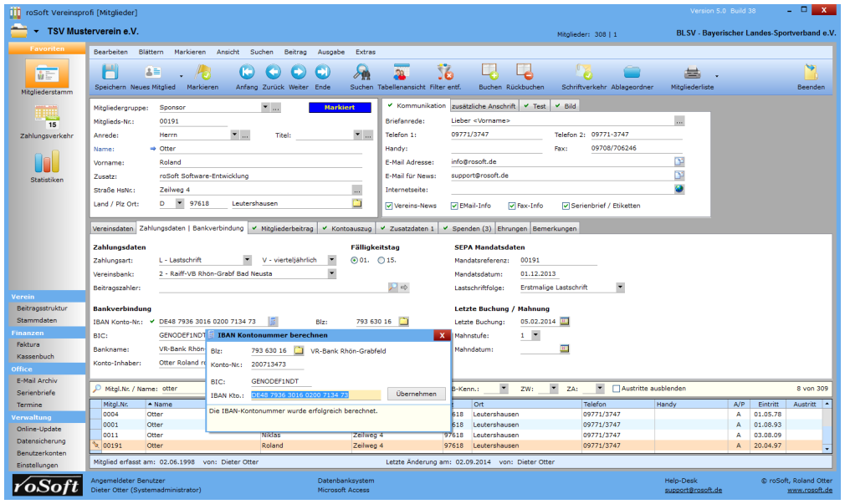Viewport: 845px width, 504px height.
Task: Open Statistiken in the sidebar
Action: pos(46,164)
